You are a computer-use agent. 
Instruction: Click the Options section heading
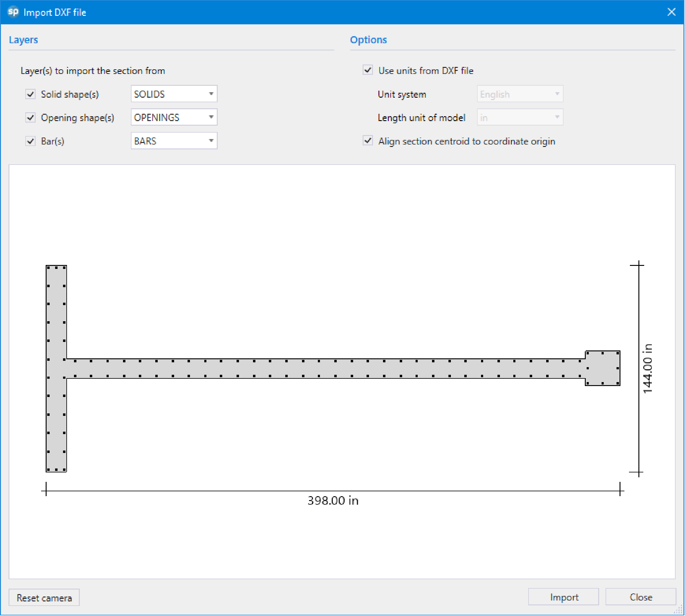point(369,40)
